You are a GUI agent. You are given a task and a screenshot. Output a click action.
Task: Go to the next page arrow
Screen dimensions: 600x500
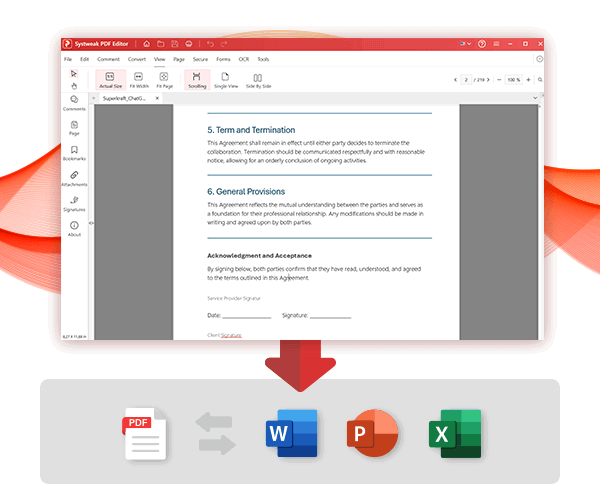[x=488, y=80]
